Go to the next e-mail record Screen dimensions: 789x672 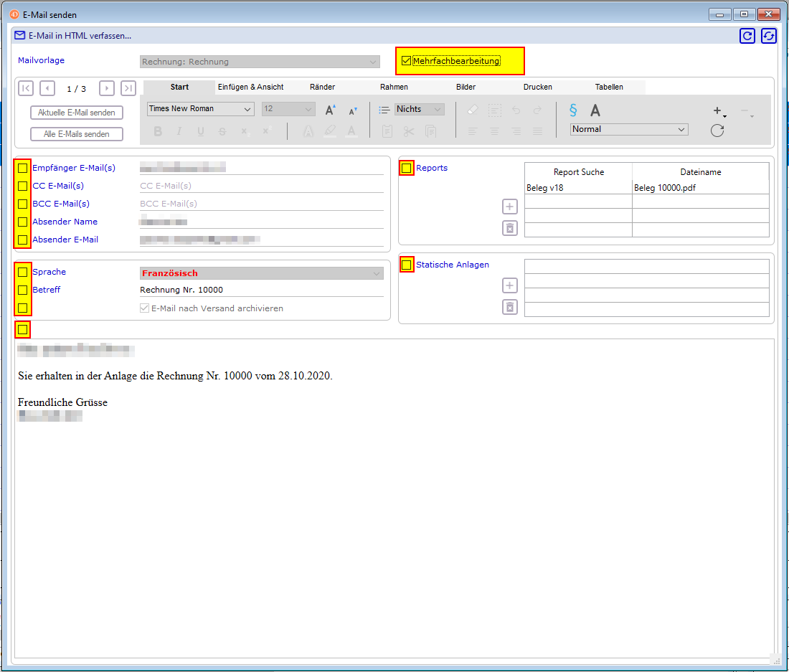point(107,88)
